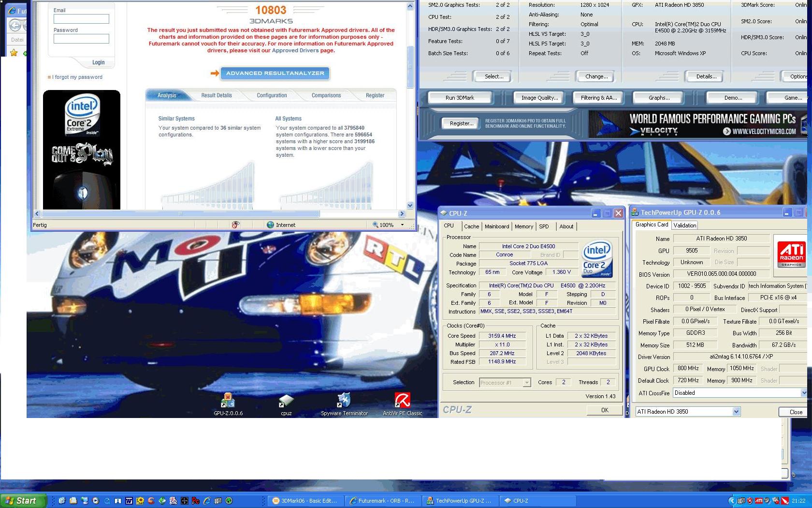Click browser vertical scrollbar down arrow
The height and width of the screenshot is (508, 812).
pyautogui.click(x=410, y=205)
